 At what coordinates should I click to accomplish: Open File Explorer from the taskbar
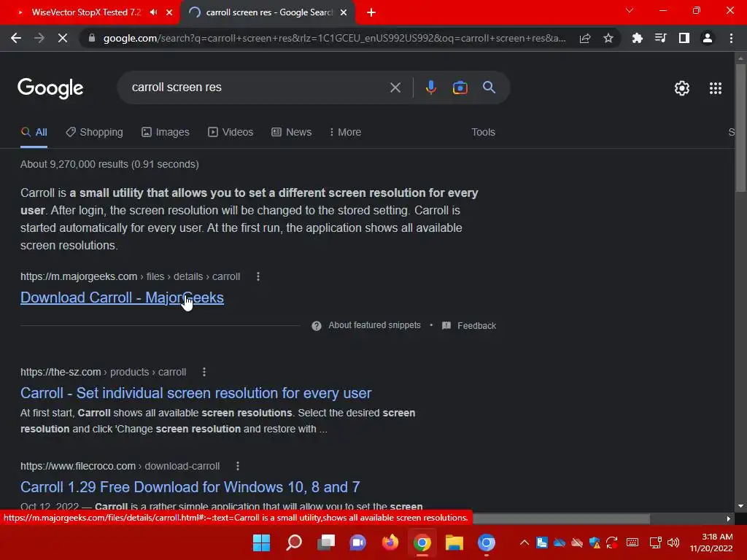[454, 542]
